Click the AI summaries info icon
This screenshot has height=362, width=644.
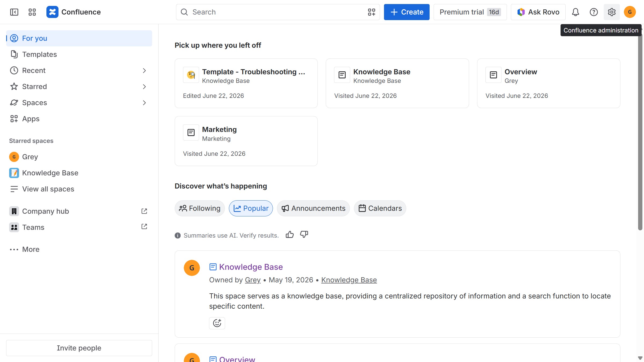click(177, 235)
